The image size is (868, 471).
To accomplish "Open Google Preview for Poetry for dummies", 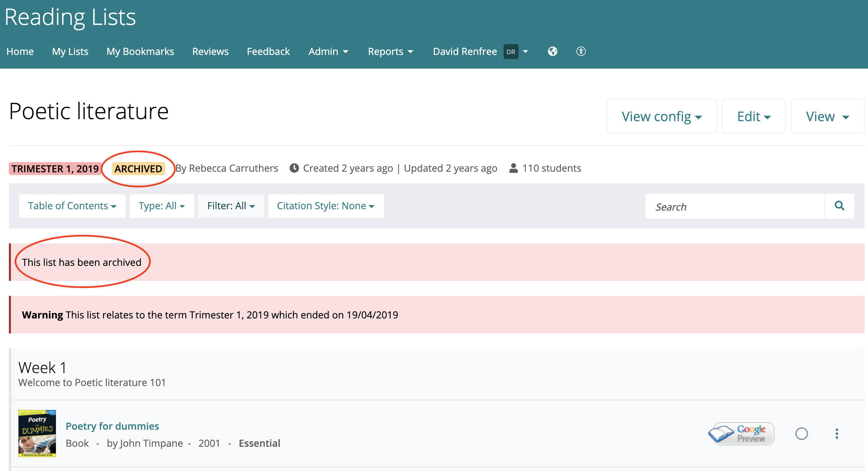I will pyautogui.click(x=741, y=433).
